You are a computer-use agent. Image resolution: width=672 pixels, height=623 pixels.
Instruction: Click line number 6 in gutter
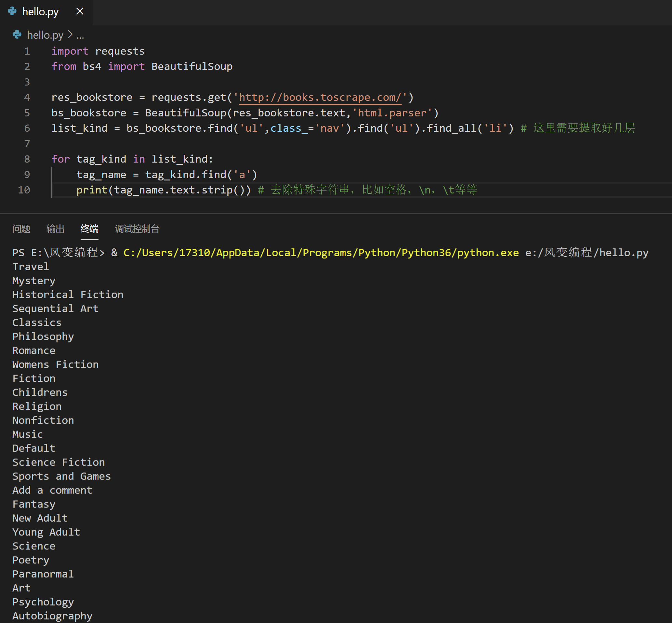pos(27,128)
